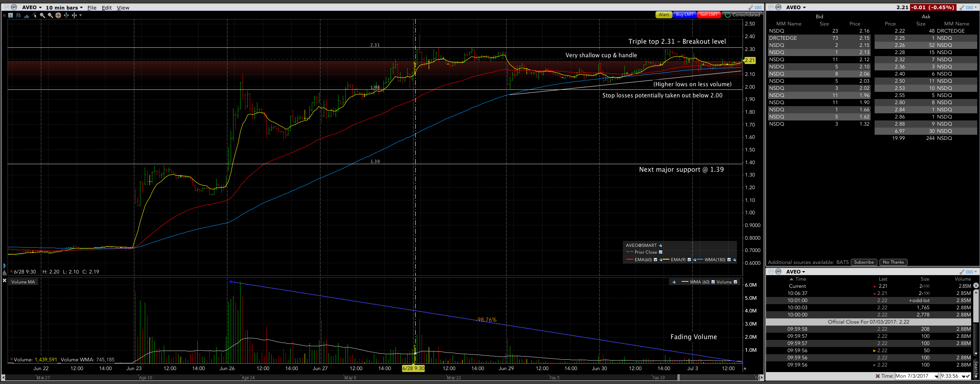Toggle the EMA(9) indicator checkbox
This screenshot has width=980, height=384.
pos(689,260)
